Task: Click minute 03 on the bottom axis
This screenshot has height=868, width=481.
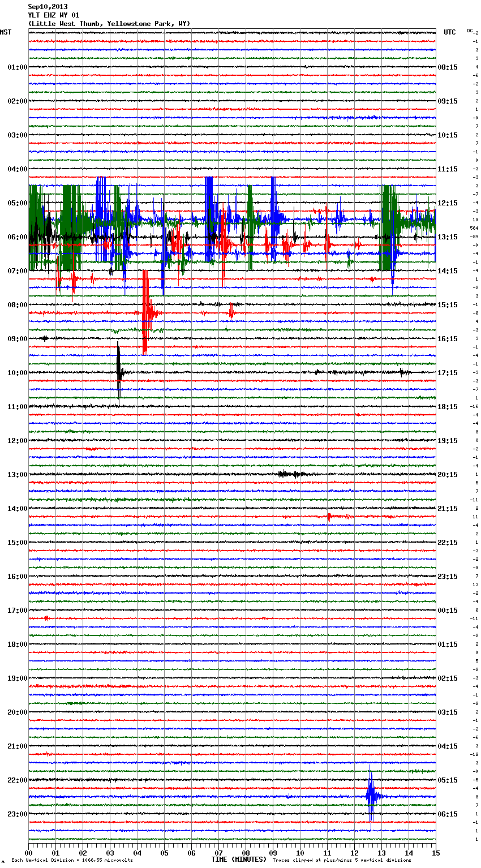Action: [110, 853]
